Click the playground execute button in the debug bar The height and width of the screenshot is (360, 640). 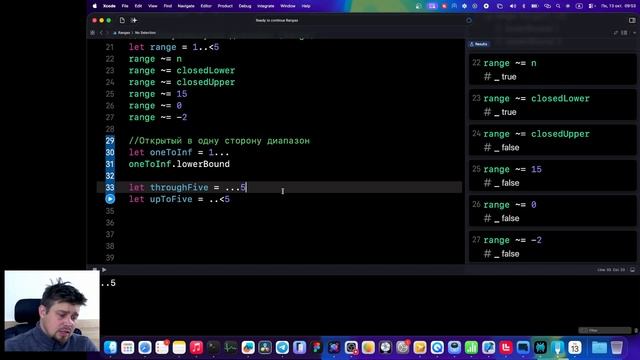coord(104,269)
